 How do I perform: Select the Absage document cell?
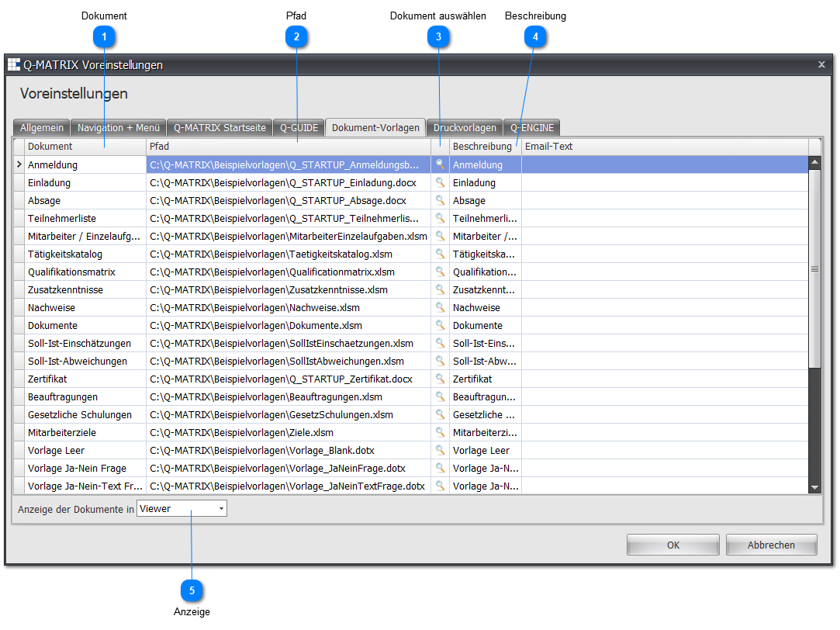(85, 200)
